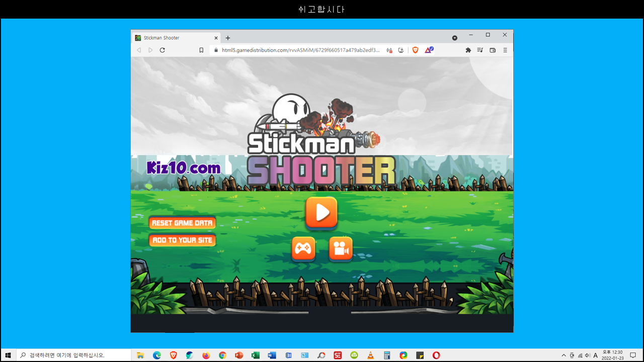644x362 pixels.
Task: Select the Stickman Shooter browser tab
Action: click(x=176, y=38)
